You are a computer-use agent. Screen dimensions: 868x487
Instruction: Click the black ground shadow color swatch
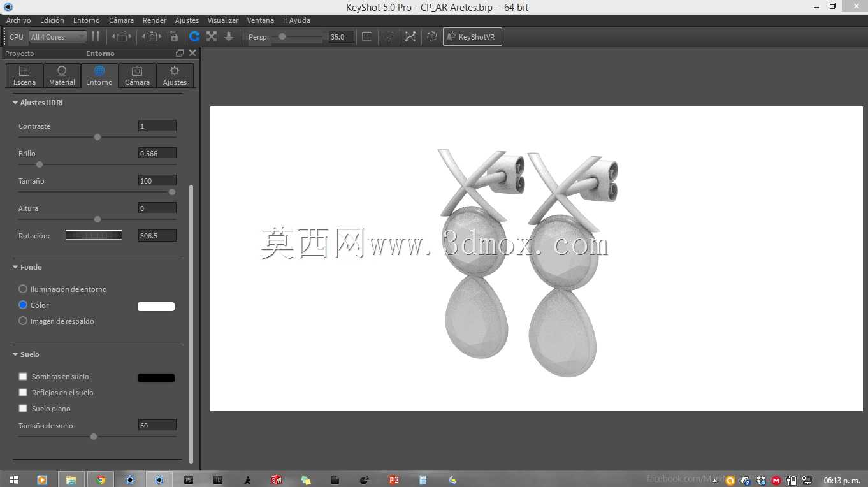pyautogui.click(x=156, y=378)
